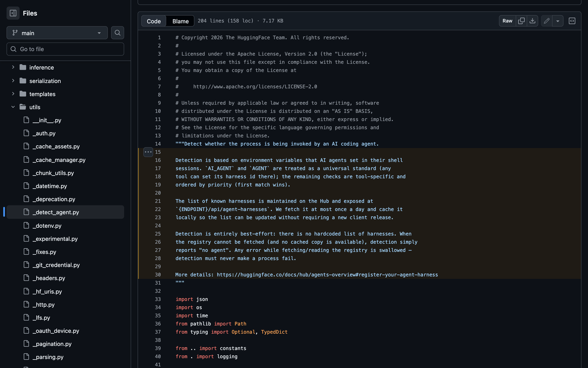Click 'from typing import Optional, TypedDict' line
Screen dimensions: 588x368
click(231, 332)
